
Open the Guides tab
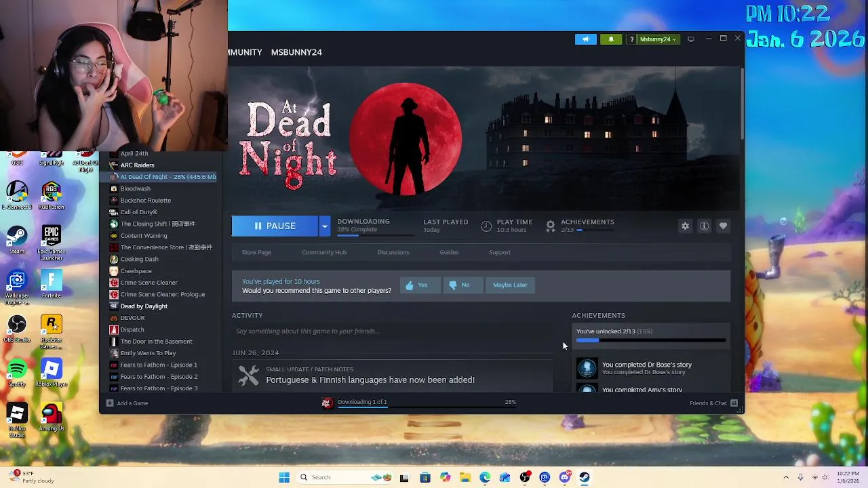(x=449, y=252)
